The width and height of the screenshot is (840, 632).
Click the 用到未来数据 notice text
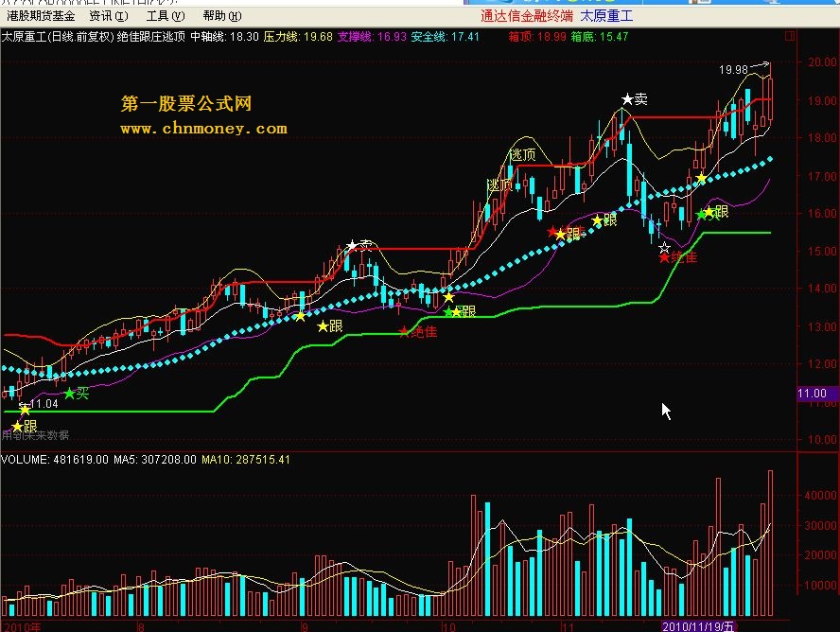point(35,435)
